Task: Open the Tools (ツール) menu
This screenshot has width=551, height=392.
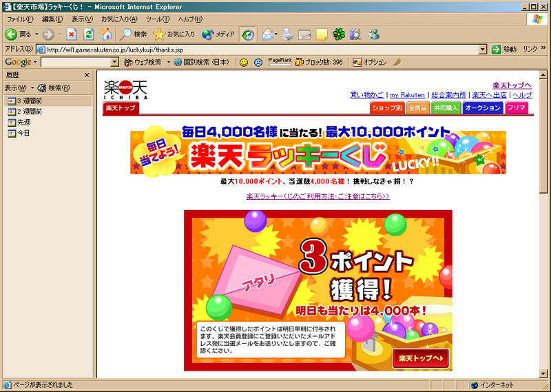Action: [158, 19]
